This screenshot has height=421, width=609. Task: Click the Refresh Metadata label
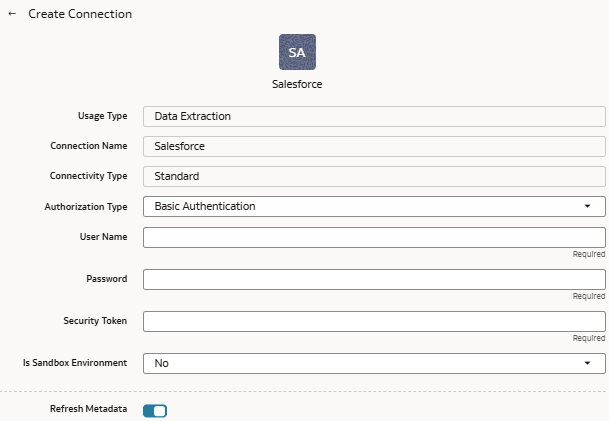tap(89, 409)
